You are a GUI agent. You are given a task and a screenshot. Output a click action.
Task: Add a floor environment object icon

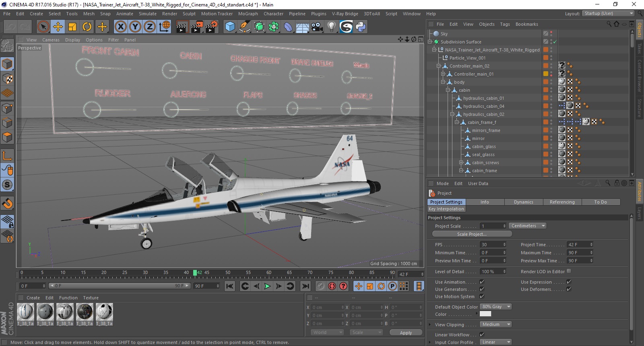pos(302,27)
